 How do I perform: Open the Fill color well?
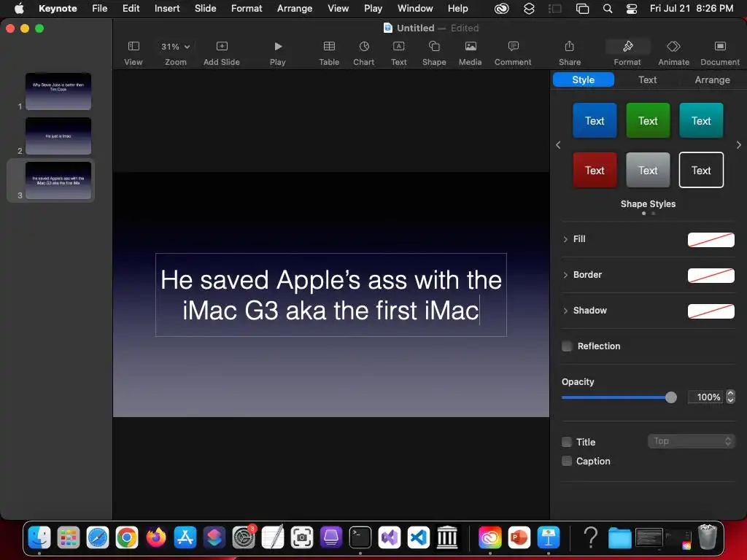pyautogui.click(x=711, y=239)
